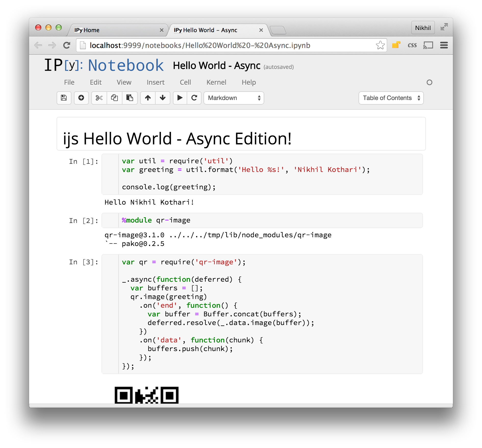This screenshot has width=482, height=448.
Task: Open the yellow extension icon in browser toolbar
Action: tap(396, 45)
